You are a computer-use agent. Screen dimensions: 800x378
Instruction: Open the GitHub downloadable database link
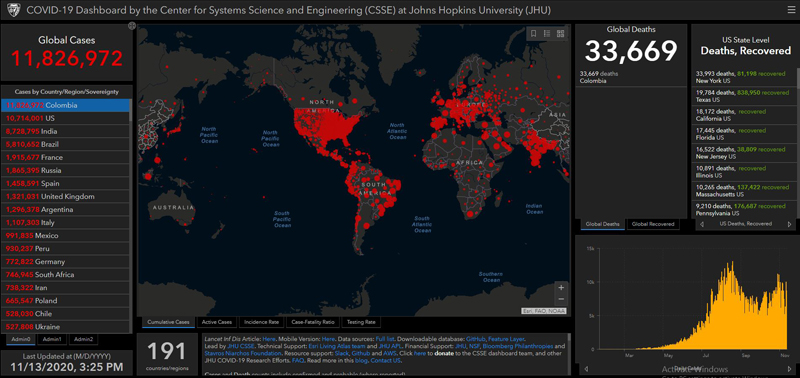[475, 339]
